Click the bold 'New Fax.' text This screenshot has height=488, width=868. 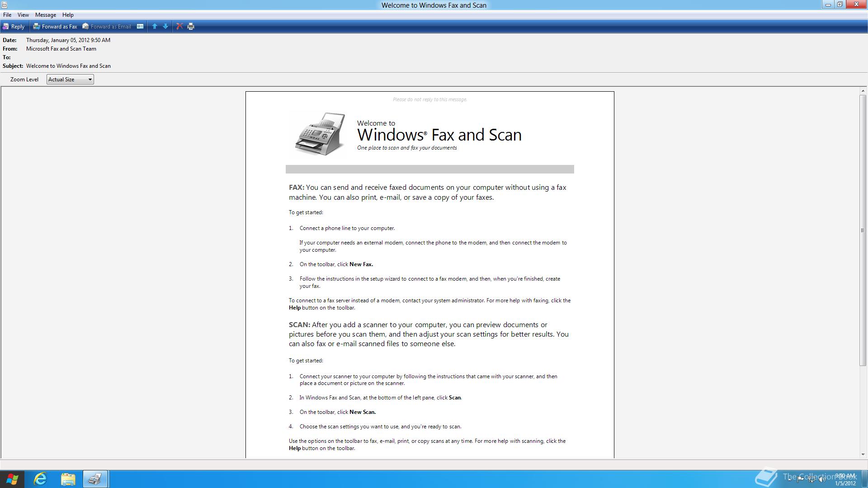(x=361, y=264)
